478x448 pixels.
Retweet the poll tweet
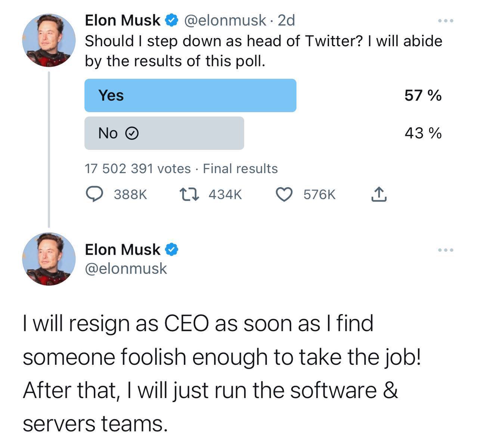pos(189,194)
